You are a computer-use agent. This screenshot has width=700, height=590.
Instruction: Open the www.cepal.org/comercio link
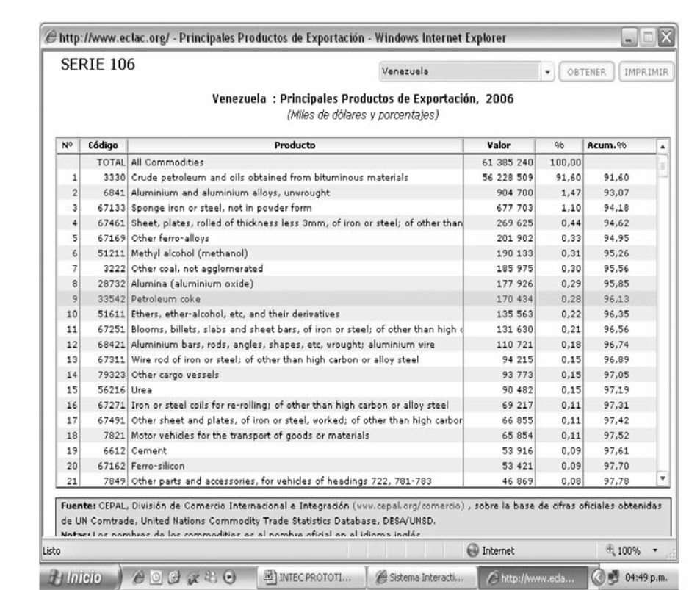click(x=408, y=506)
